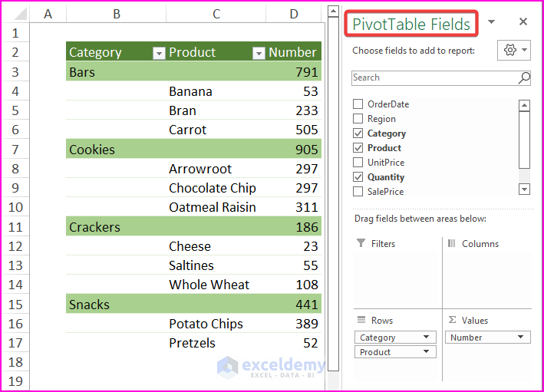Close the PivotTable Fields pane
The image size is (544, 392).
click(523, 22)
